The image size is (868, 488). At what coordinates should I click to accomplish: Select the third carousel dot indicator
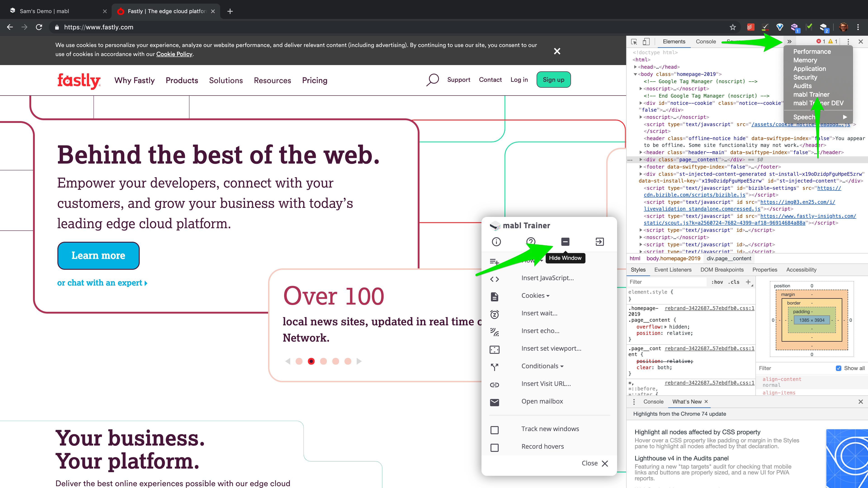coord(323,361)
